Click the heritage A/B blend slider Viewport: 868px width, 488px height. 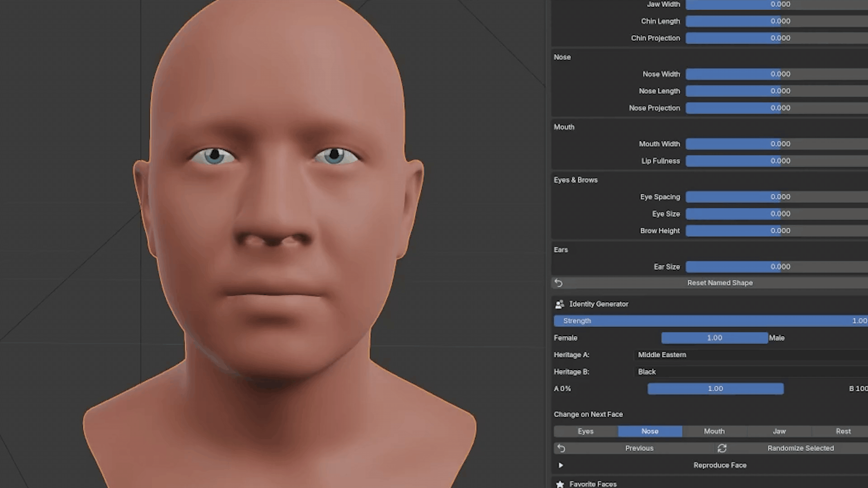point(716,389)
